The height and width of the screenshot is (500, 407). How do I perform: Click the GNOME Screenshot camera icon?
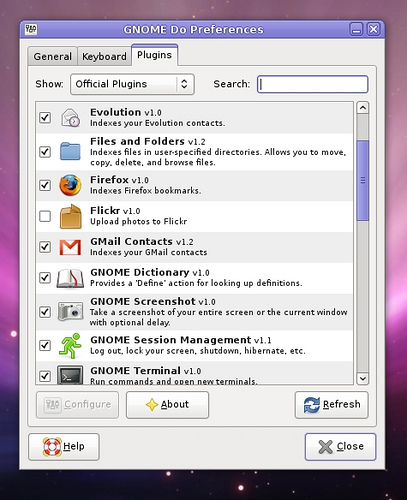(70, 311)
